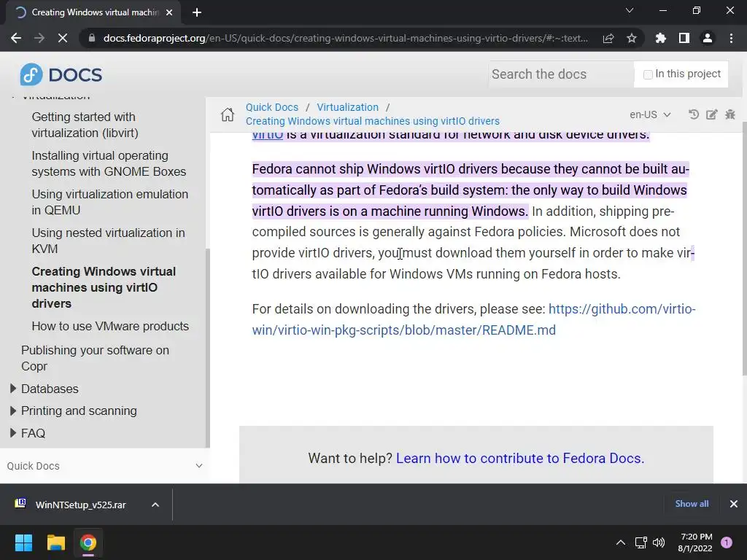
Task: Click the browser address bar URL
Action: 346,38
